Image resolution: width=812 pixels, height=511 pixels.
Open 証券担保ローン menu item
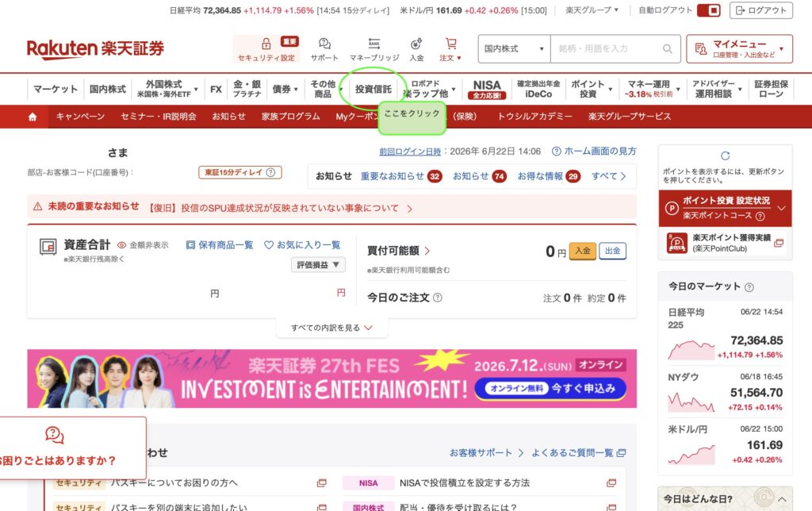point(771,89)
